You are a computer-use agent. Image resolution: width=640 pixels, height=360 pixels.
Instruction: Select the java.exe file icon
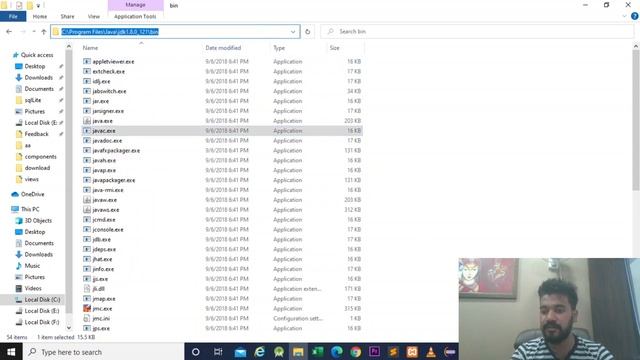pyautogui.click(x=87, y=121)
